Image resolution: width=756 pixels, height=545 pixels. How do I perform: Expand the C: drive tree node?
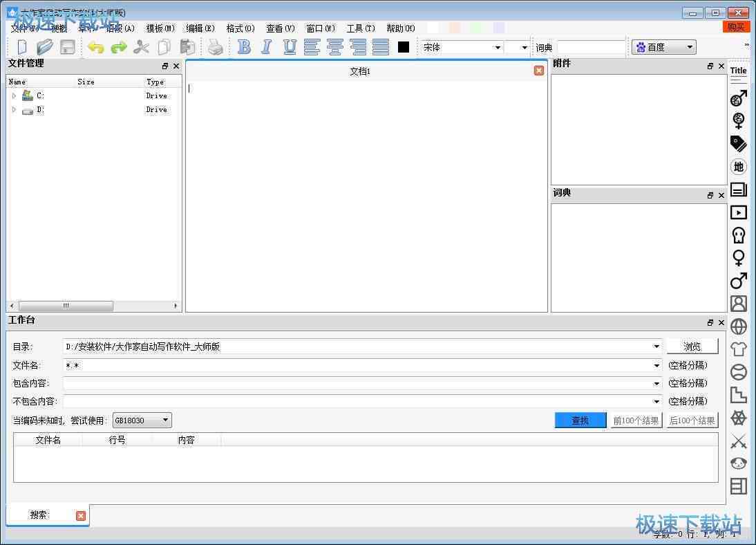(x=14, y=95)
